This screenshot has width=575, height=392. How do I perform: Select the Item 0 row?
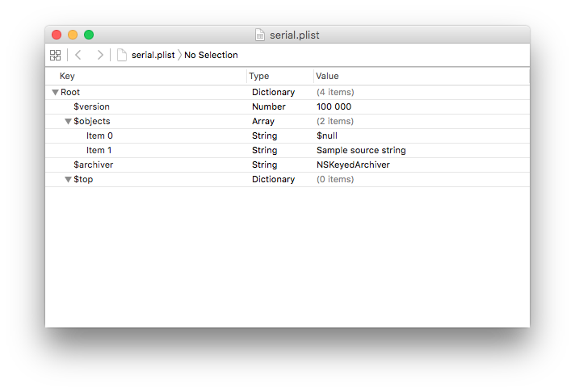pos(99,136)
